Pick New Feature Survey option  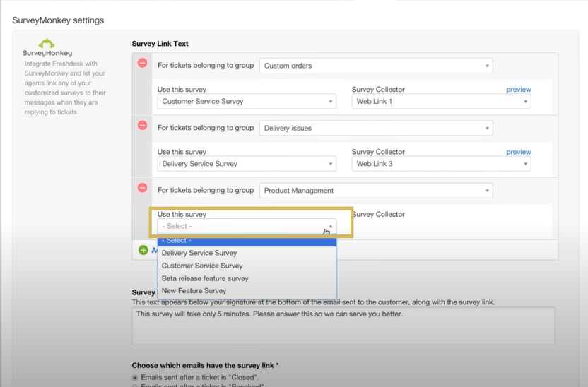point(194,291)
